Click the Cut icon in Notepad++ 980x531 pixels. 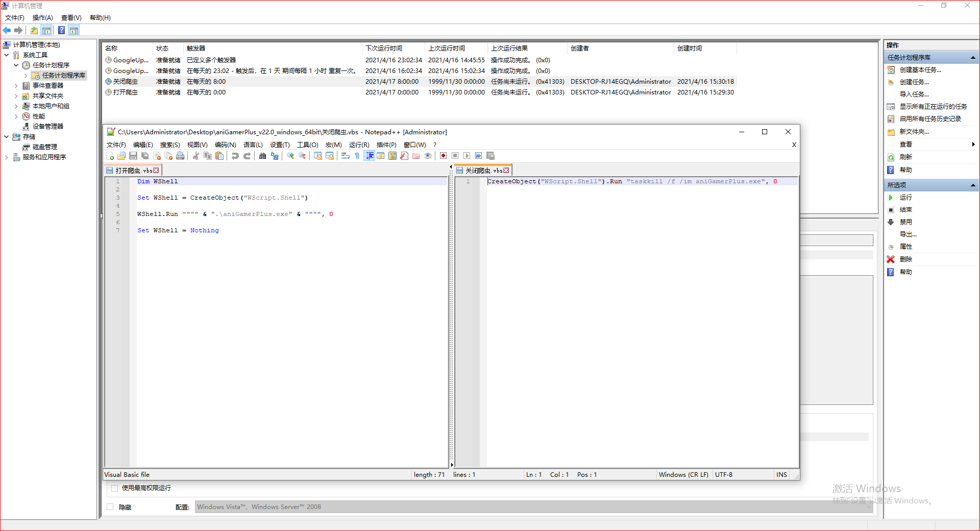tap(196, 156)
